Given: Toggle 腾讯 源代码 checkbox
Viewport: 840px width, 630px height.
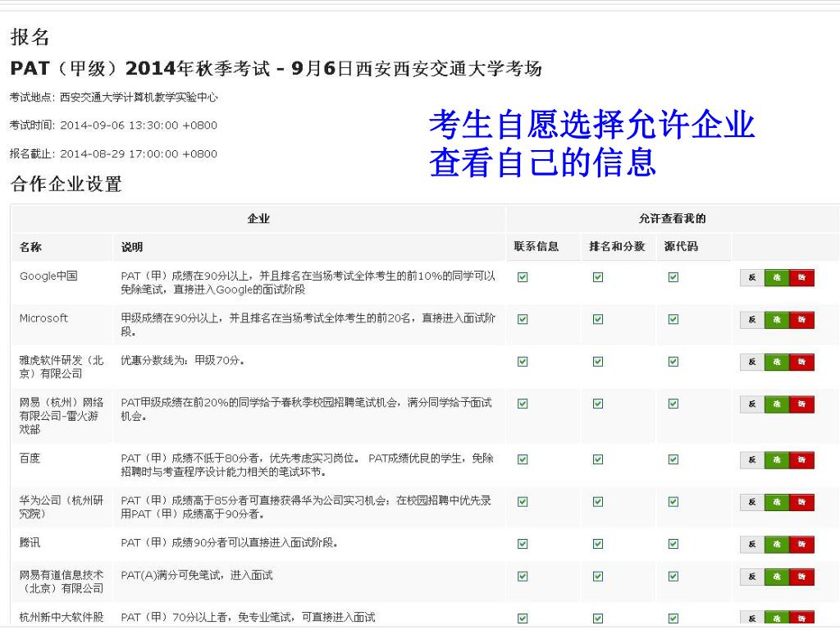Looking at the screenshot, I should 673,544.
